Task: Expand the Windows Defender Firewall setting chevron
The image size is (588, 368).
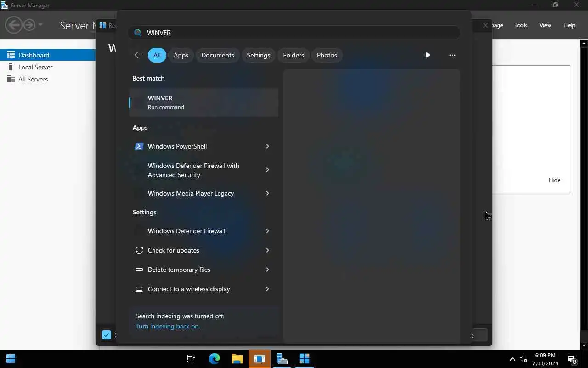Action: [x=267, y=231]
